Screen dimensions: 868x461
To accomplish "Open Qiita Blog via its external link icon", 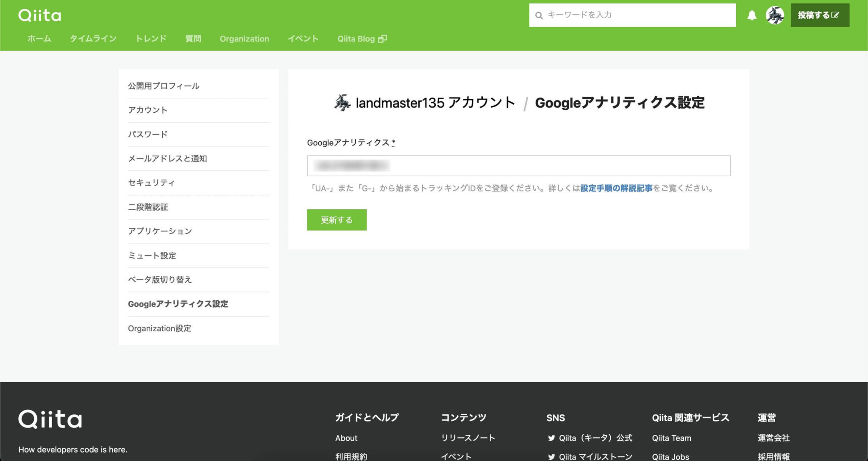I will 383,38.
